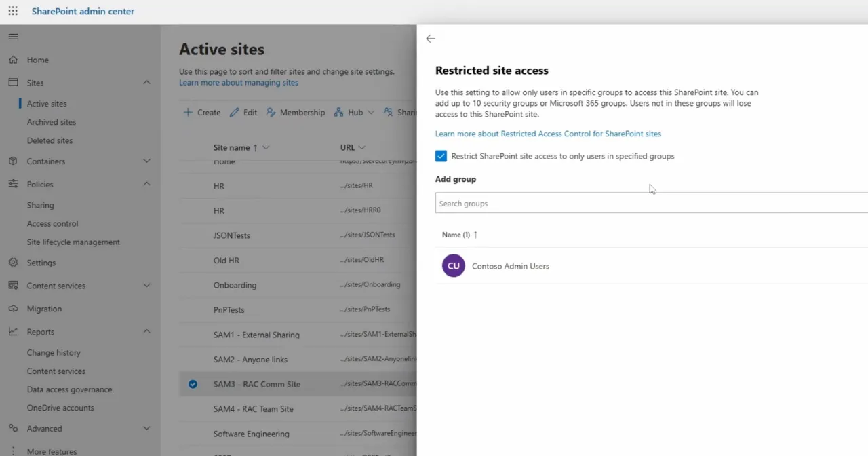This screenshot has height=456, width=868.
Task: Click Learn more about Restricted Access Control
Action: coord(548,134)
